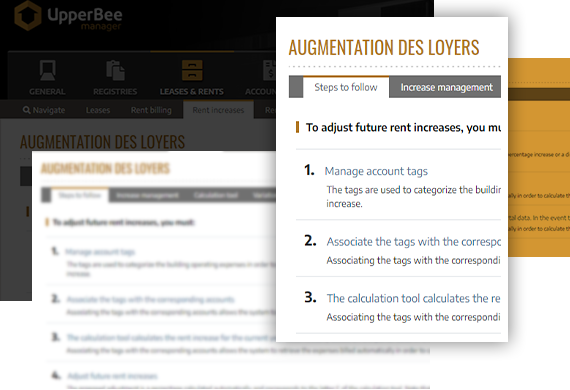Open blurred Adjust future rent increases link
570x390 pixels.
tap(112, 376)
